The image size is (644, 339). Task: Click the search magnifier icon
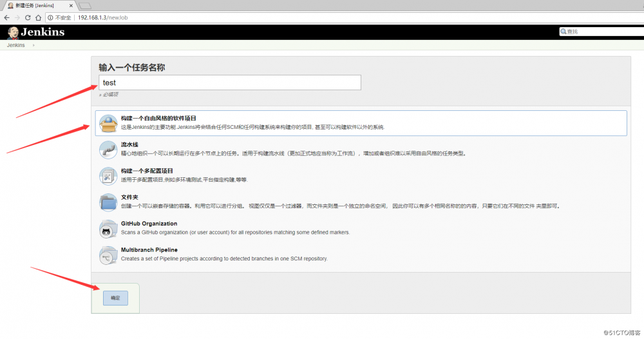click(563, 32)
